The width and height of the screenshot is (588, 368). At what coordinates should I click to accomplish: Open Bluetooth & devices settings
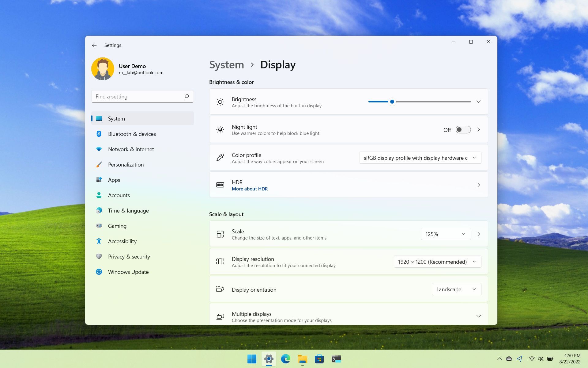click(132, 133)
